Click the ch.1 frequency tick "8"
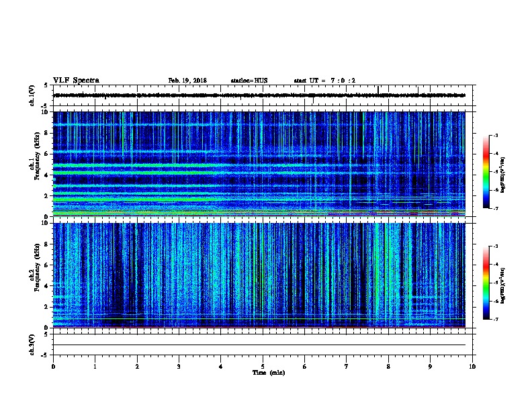 click(x=46, y=133)
